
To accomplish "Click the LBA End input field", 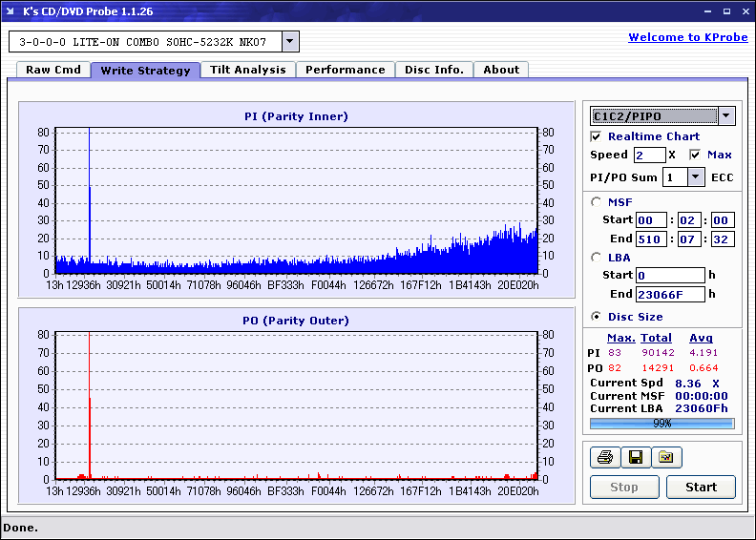I will (670, 295).
